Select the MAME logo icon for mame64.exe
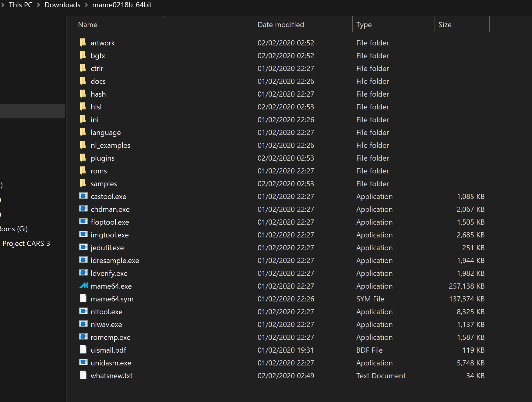The width and height of the screenshot is (532, 402). [84, 286]
